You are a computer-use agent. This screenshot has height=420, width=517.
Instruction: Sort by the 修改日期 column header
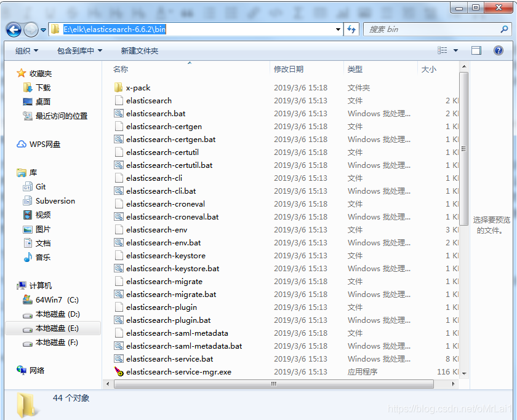click(x=289, y=69)
